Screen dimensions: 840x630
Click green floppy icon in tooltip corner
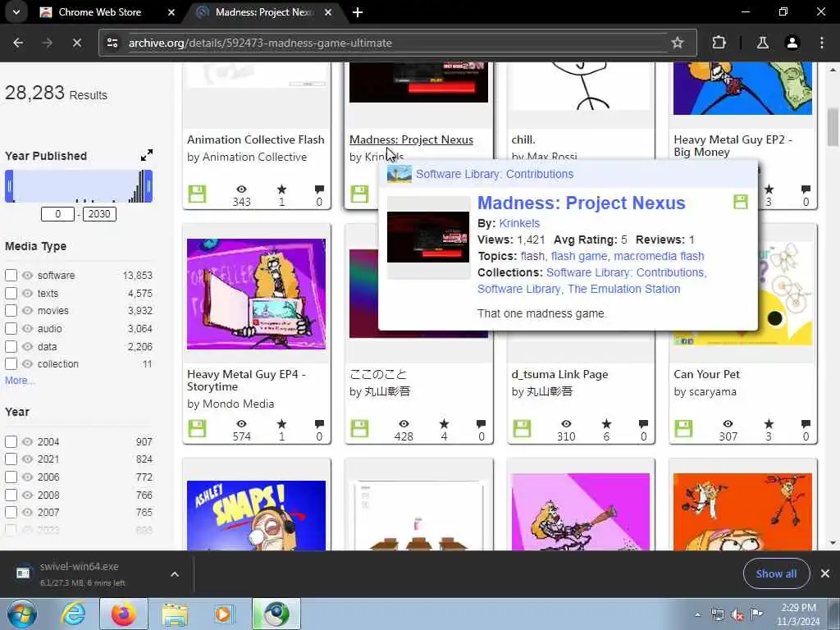click(741, 202)
